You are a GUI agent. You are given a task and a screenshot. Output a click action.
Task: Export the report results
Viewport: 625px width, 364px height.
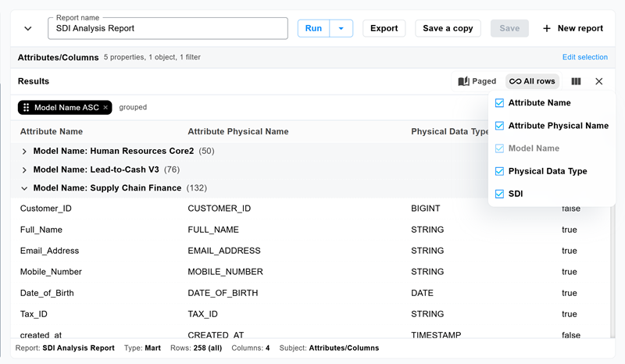click(384, 28)
